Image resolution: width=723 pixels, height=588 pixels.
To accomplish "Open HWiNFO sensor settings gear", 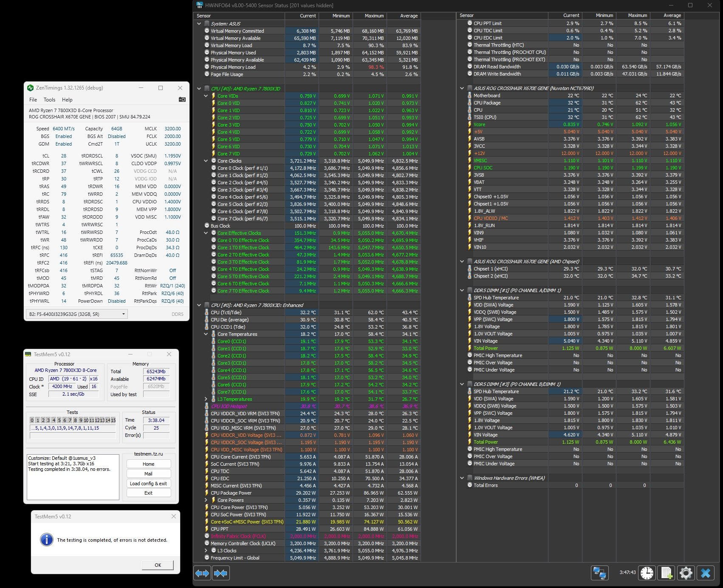I will (686, 573).
